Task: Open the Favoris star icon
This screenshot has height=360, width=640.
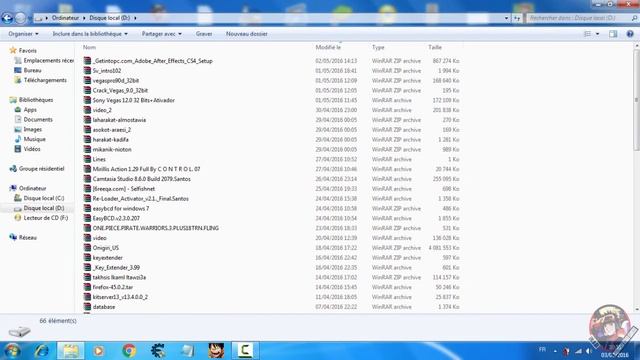Action: pos(13,50)
